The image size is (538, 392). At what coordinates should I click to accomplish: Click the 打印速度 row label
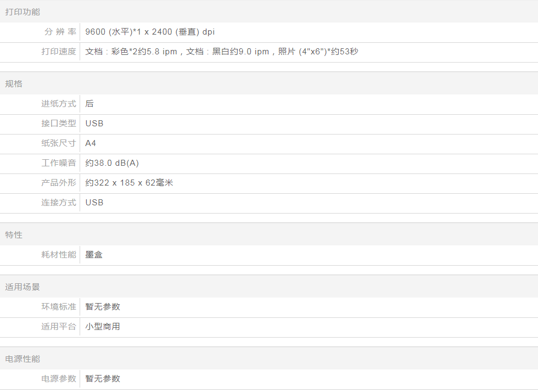59,52
